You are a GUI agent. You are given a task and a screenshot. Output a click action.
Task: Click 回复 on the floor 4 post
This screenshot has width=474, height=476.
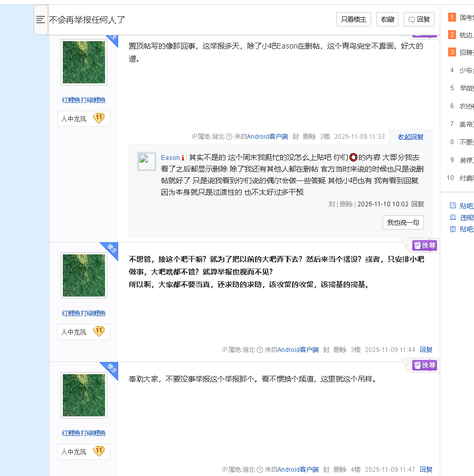426,469
